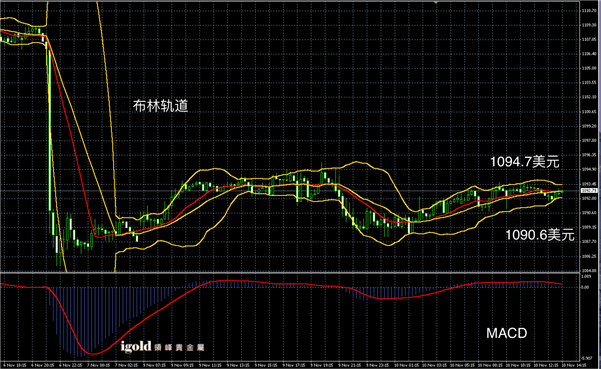
Task: Click the 1093.45 price axis label
Action: [589, 184]
